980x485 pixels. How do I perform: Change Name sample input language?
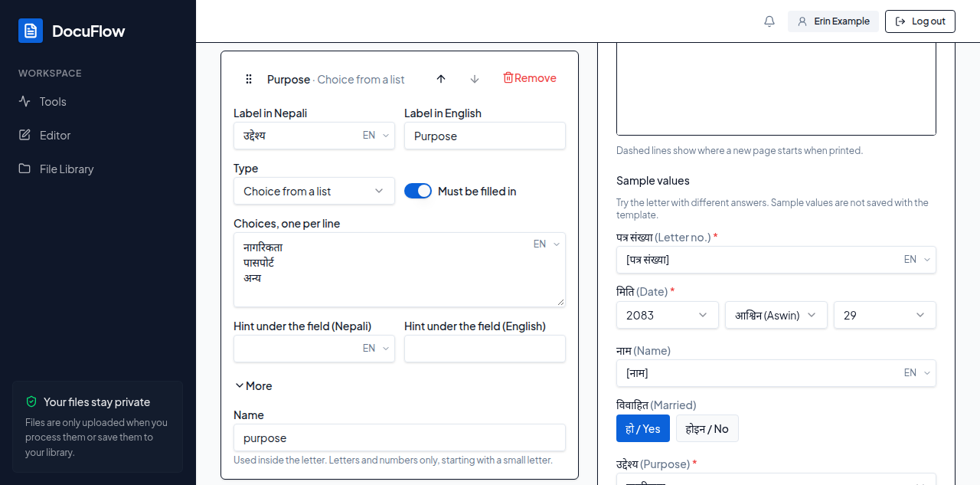[918, 373]
